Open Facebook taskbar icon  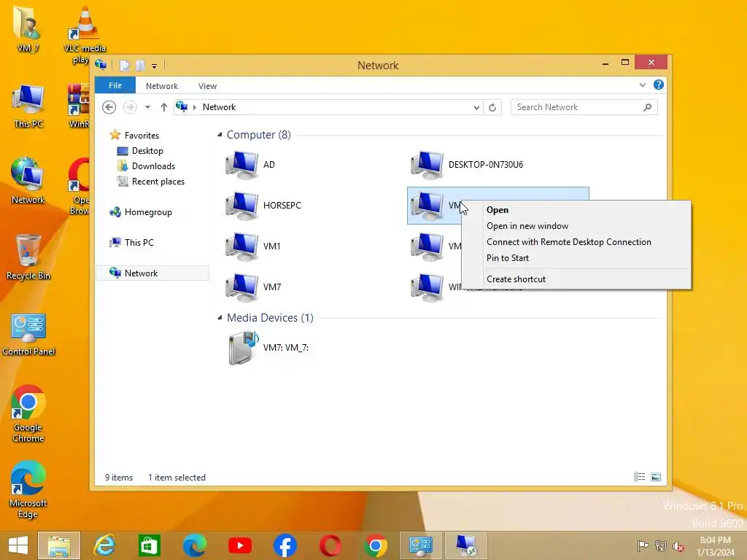pos(285,545)
